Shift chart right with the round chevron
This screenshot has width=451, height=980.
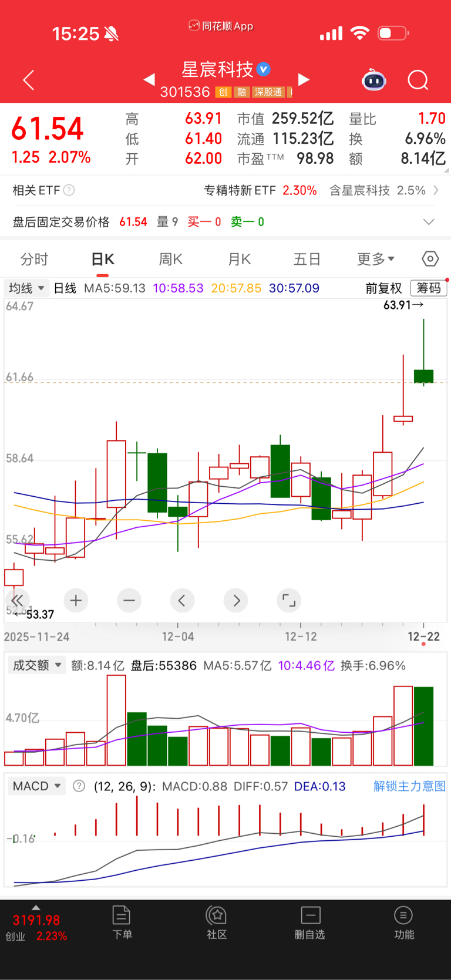coord(236,600)
